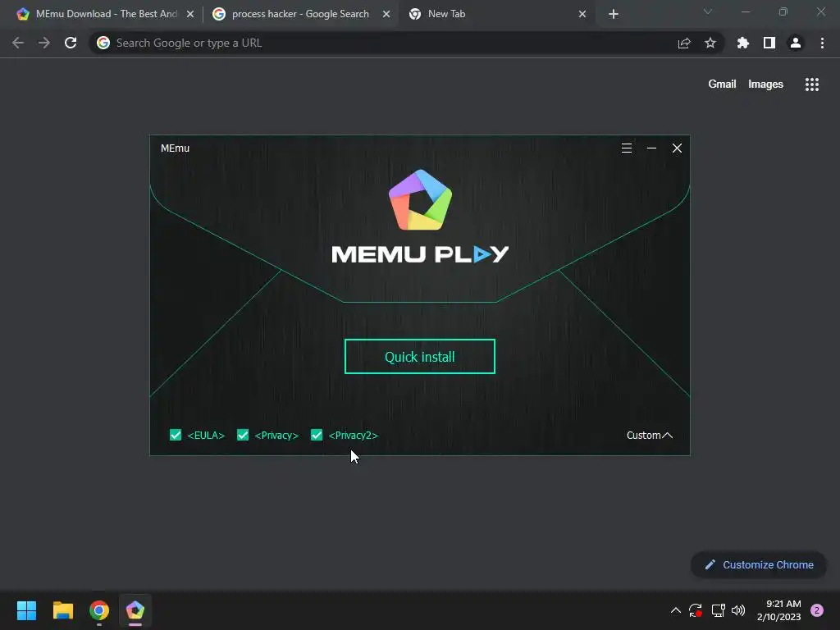This screenshot has height=630, width=840.
Task: Open the MEmu installer hamburger menu
Action: [626, 148]
